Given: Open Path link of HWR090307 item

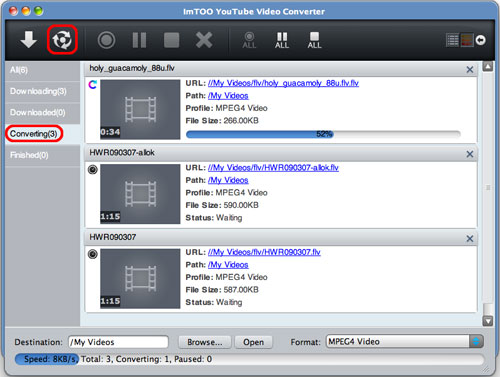Looking at the screenshot, I should coord(228,265).
